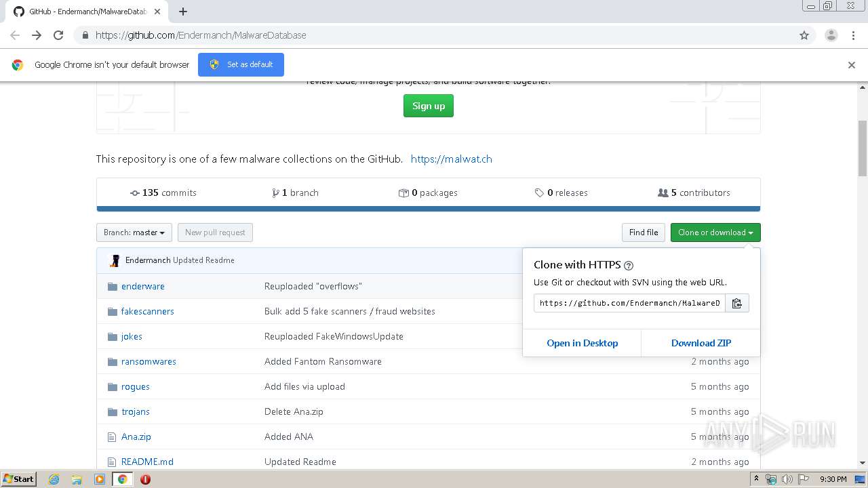
Task: View site security padlock info
Action: 85,35
